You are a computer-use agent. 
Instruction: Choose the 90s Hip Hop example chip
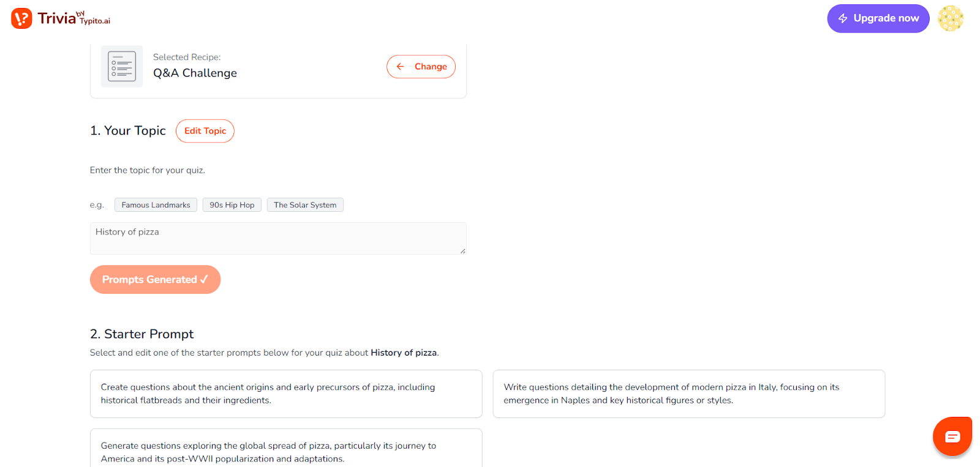pyautogui.click(x=232, y=205)
